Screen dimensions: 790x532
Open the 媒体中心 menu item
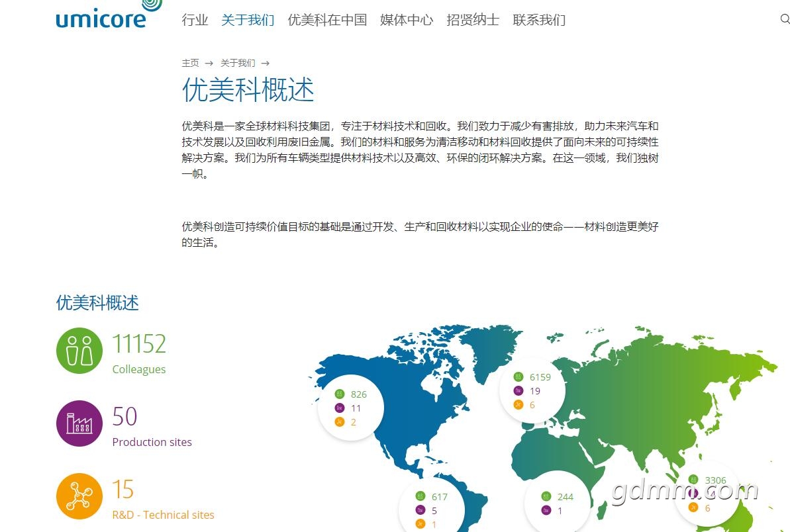coord(407,20)
